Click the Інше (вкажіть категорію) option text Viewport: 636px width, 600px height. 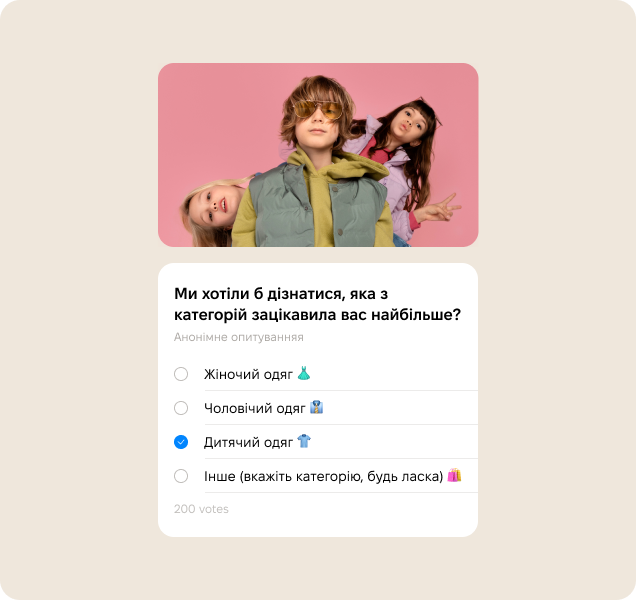(323, 476)
